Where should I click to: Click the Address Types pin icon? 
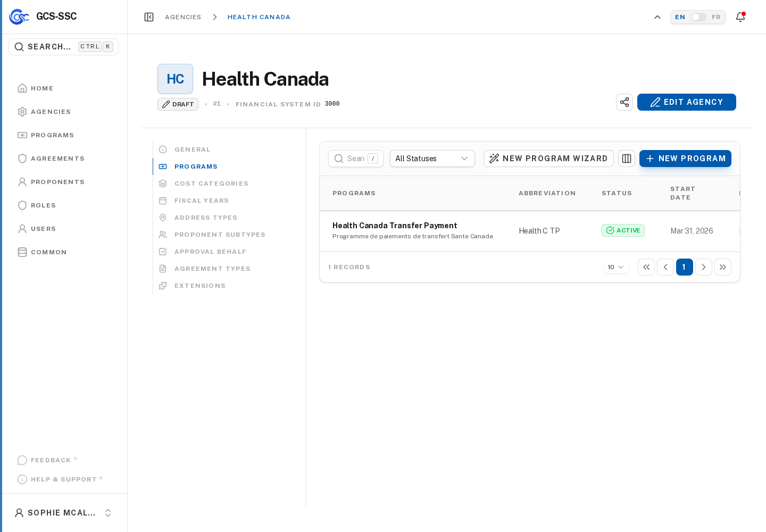pos(163,218)
